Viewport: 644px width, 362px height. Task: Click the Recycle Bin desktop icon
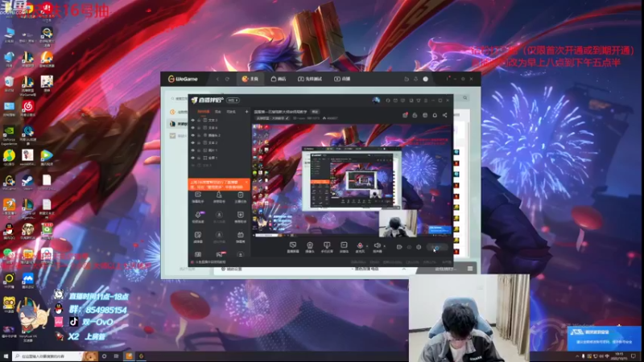pos(9,84)
